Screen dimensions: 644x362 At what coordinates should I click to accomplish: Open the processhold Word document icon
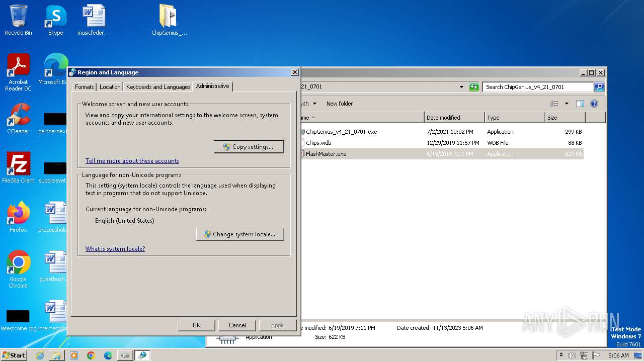click(x=53, y=217)
